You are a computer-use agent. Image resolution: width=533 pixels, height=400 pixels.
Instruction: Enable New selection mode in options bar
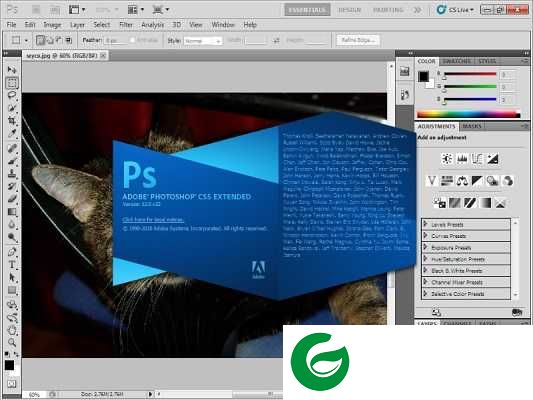(40, 40)
